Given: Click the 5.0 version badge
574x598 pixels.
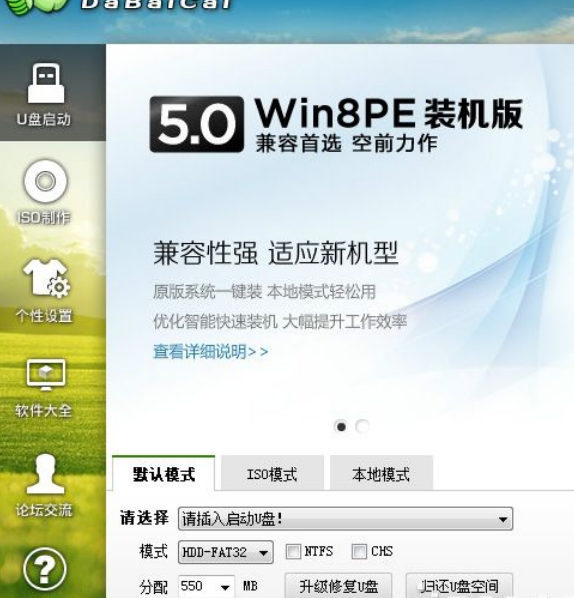Looking at the screenshot, I should click(x=196, y=124).
